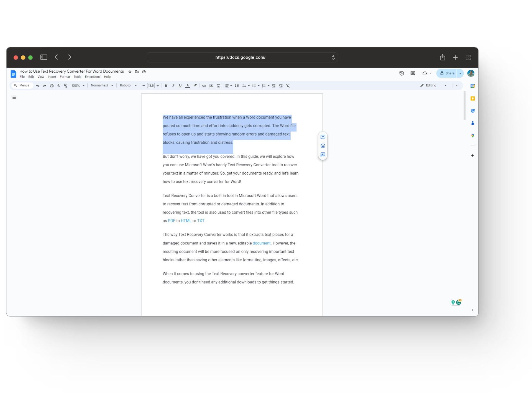Image resolution: width=532 pixels, height=399 pixels.
Task: Click the Insert link icon
Action: pos(204,86)
